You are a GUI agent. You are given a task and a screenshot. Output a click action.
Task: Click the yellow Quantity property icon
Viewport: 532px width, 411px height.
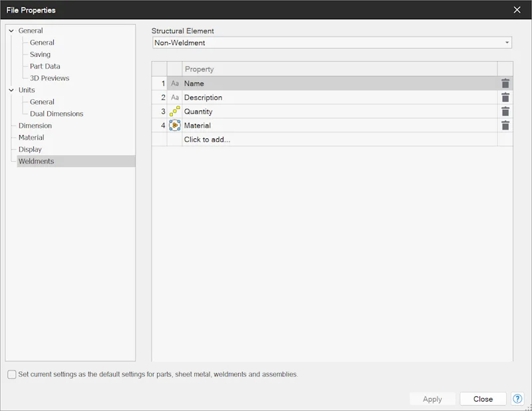click(x=175, y=111)
